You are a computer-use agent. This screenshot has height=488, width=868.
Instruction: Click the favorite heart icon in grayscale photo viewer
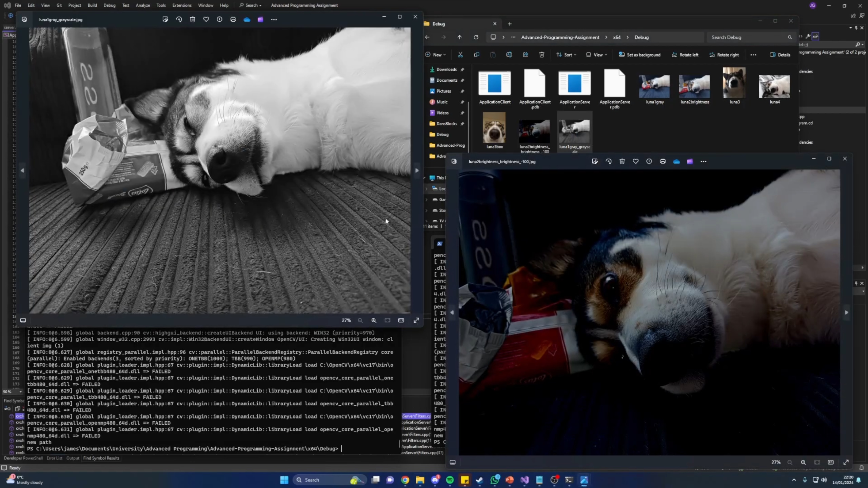(206, 19)
